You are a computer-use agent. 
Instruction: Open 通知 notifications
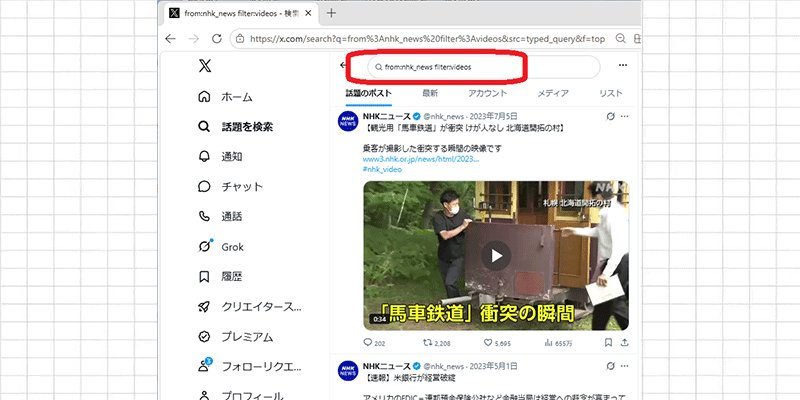coord(220,157)
